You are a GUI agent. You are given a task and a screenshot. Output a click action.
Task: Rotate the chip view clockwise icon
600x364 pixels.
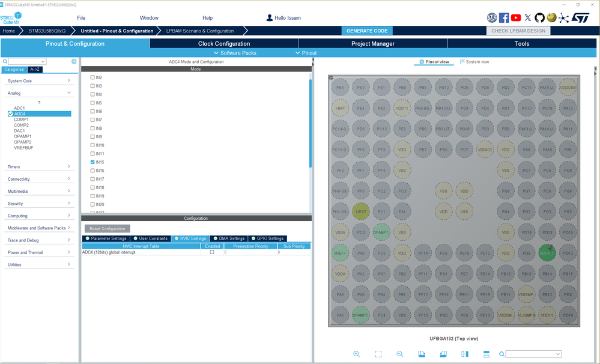click(x=421, y=354)
